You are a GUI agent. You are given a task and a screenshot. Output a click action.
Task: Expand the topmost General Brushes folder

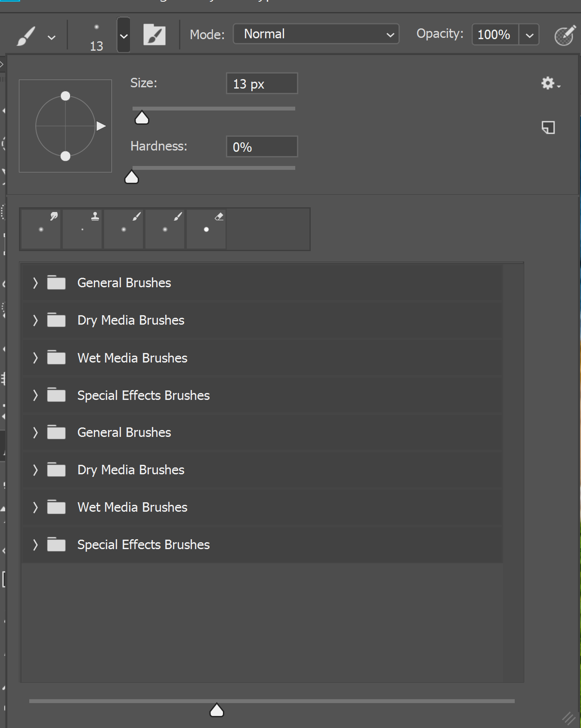35,283
